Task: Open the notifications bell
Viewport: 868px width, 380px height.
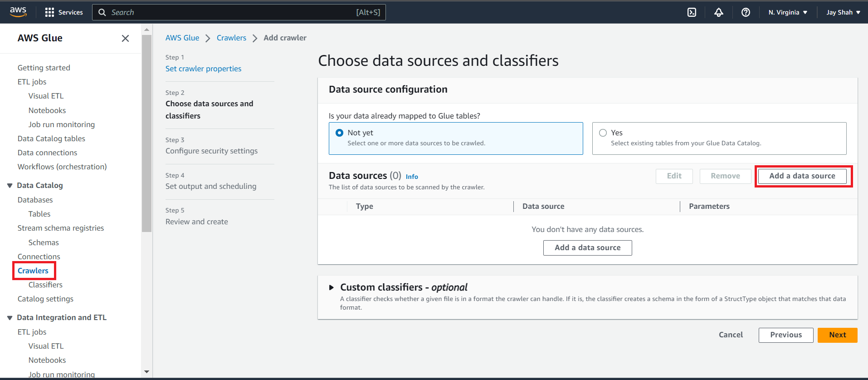Action: (719, 12)
